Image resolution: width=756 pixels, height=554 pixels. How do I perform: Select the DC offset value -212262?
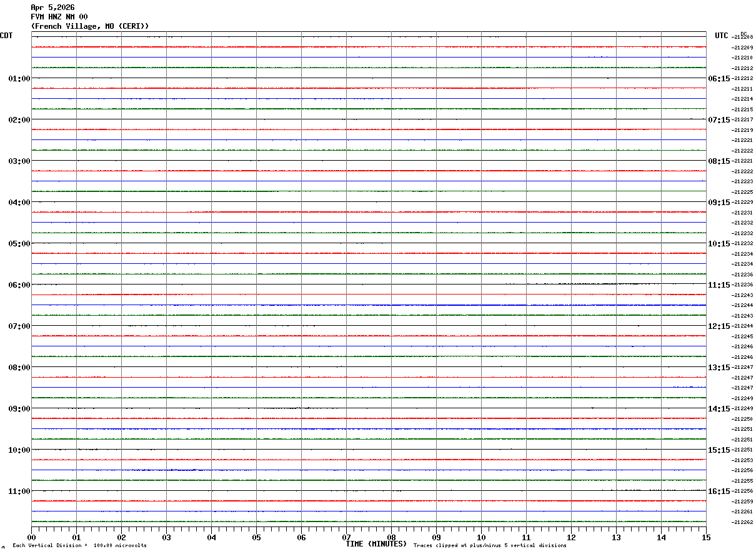pos(742,522)
